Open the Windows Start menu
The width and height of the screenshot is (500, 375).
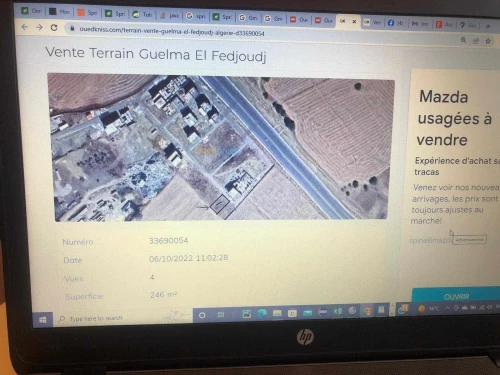(x=43, y=320)
